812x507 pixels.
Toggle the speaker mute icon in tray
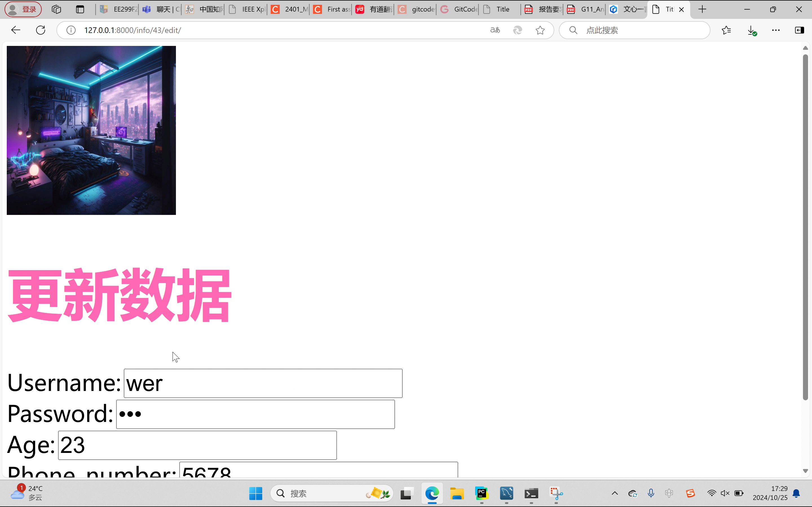pos(725,493)
